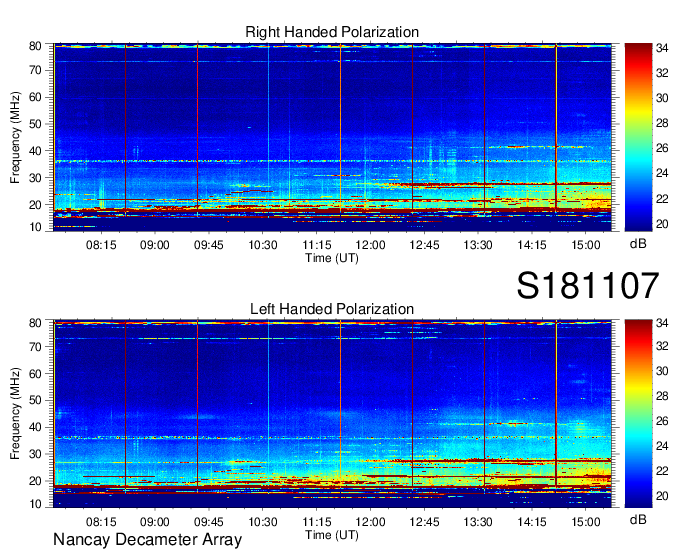Click the 08:15 tick on upper time axis

(101, 245)
